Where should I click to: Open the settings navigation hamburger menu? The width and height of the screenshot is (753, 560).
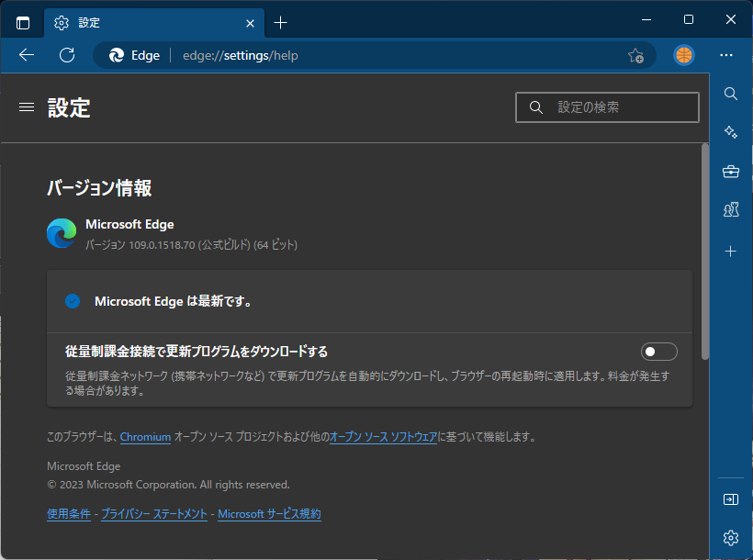click(x=26, y=107)
